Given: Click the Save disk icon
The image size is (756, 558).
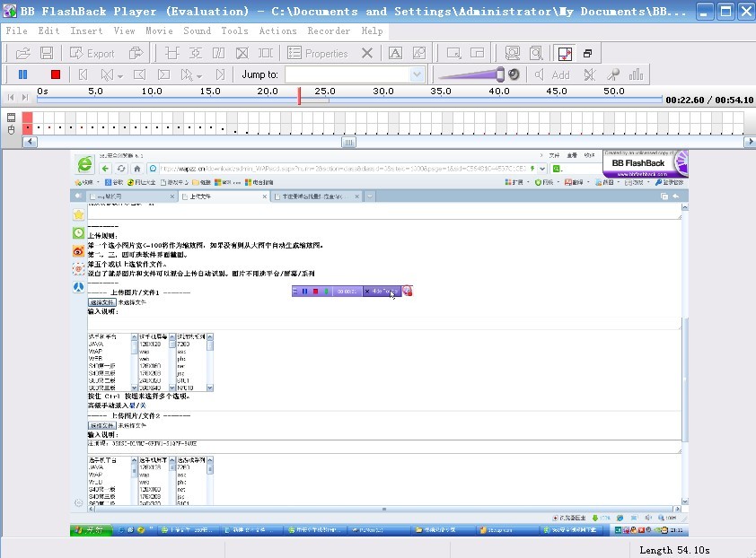Looking at the screenshot, I should click(x=47, y=53).
